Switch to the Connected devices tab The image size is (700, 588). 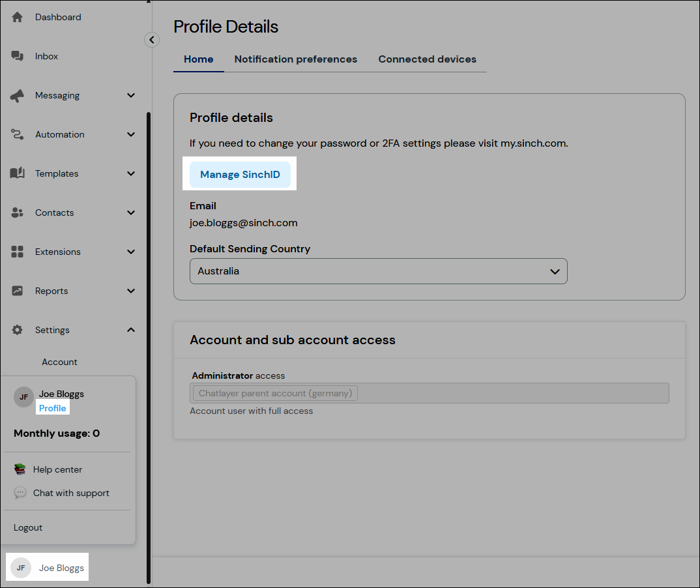(x=427, y=59)
